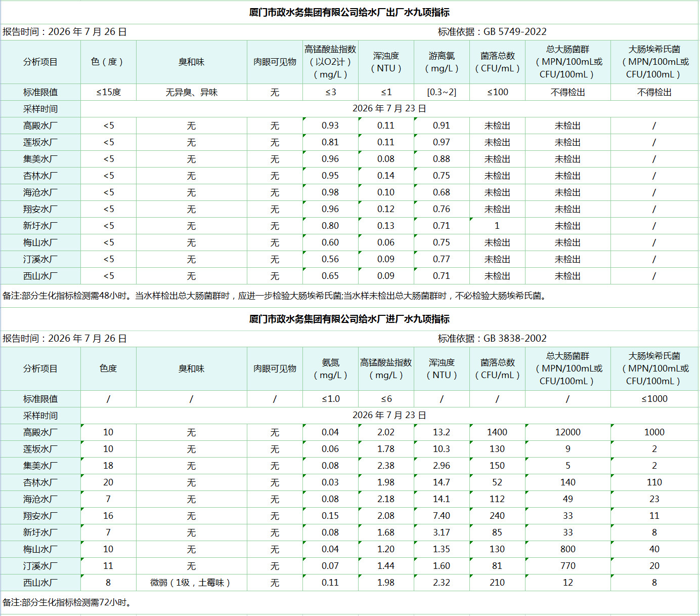Select the 氨氮（mg/L） column header

point(330,368)
